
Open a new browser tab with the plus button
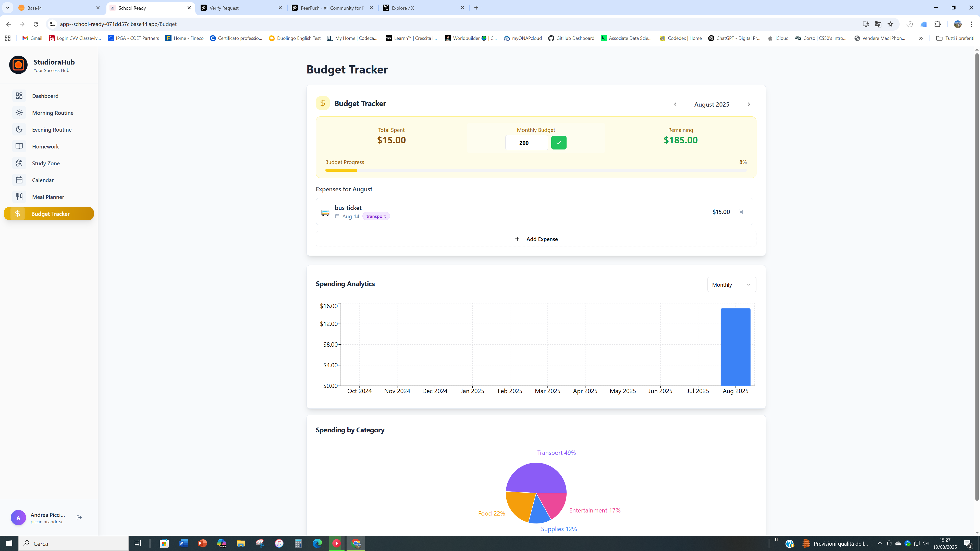click(x=476, y=8)
